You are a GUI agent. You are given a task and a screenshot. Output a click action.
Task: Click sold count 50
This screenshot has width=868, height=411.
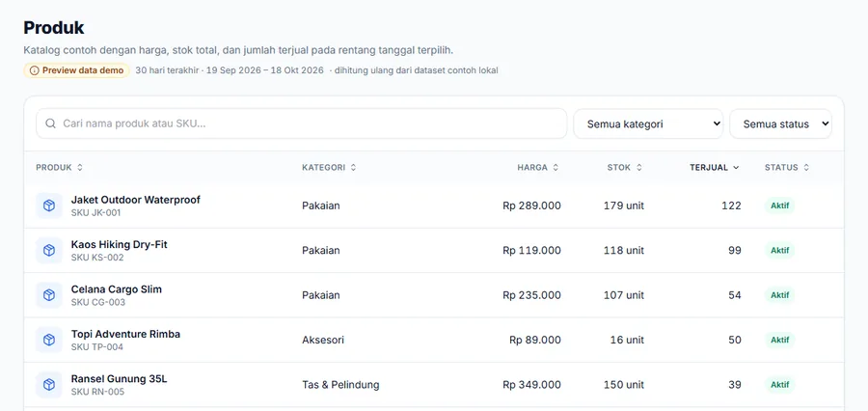(x=735, y=340)
